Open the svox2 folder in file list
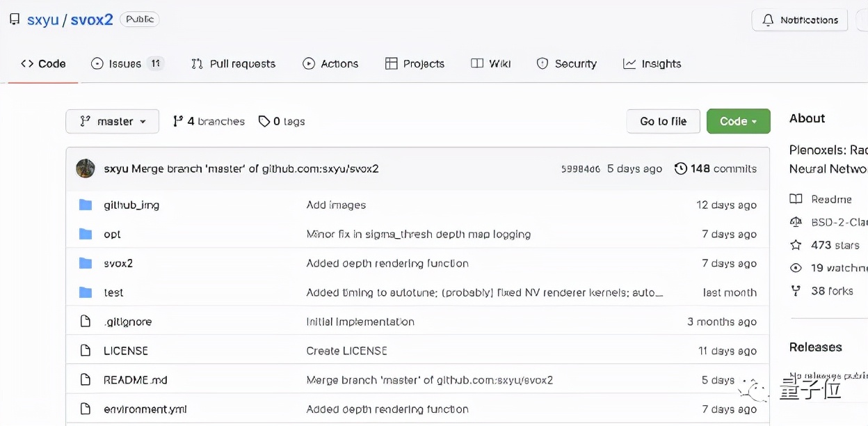868x426 pixels. click(118, 263)
